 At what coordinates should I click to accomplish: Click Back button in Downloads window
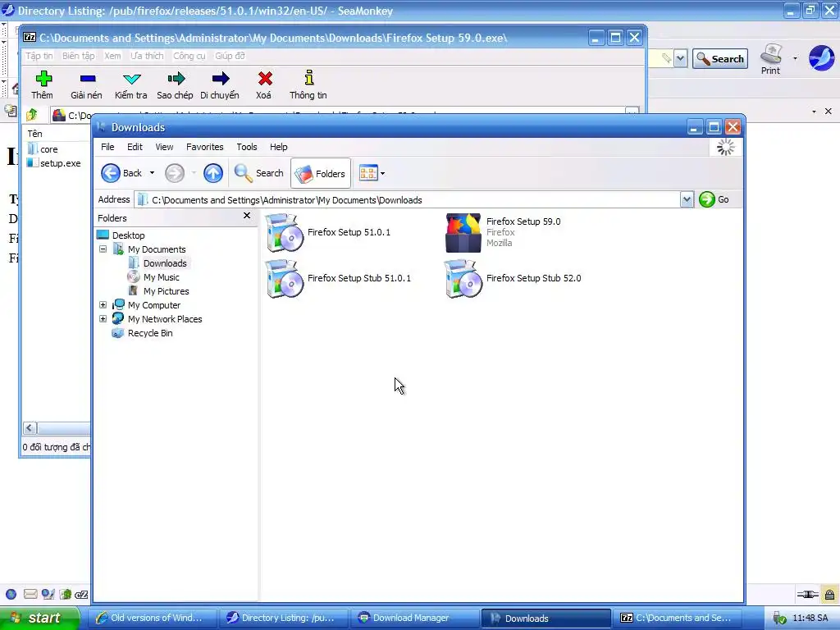[121, 173]
